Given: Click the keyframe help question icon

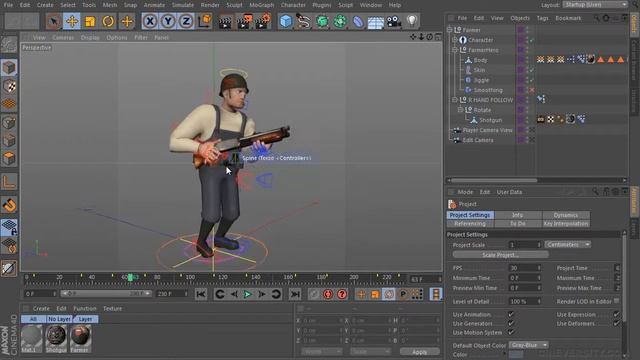Looking at the screenshot, I should 342,294.
